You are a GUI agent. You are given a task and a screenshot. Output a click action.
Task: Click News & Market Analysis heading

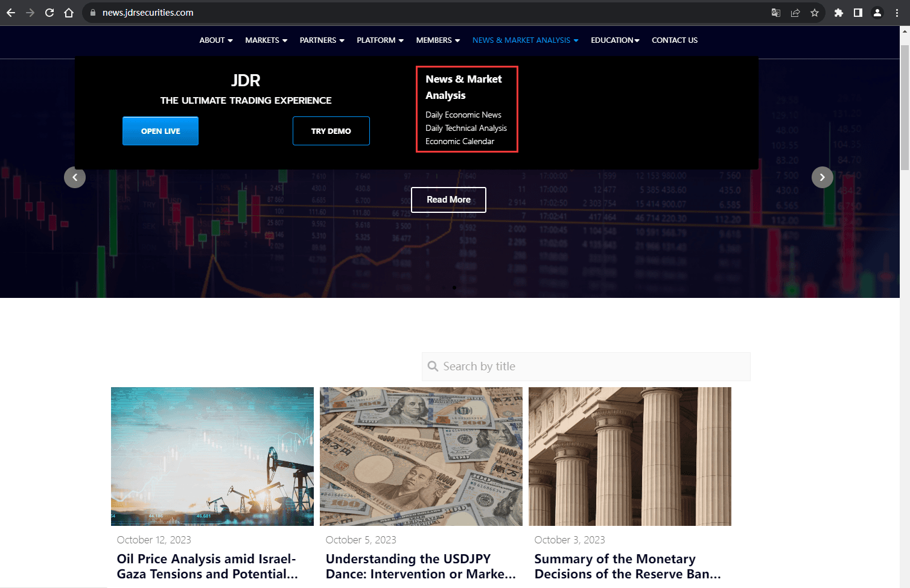(x=463, y=87)
